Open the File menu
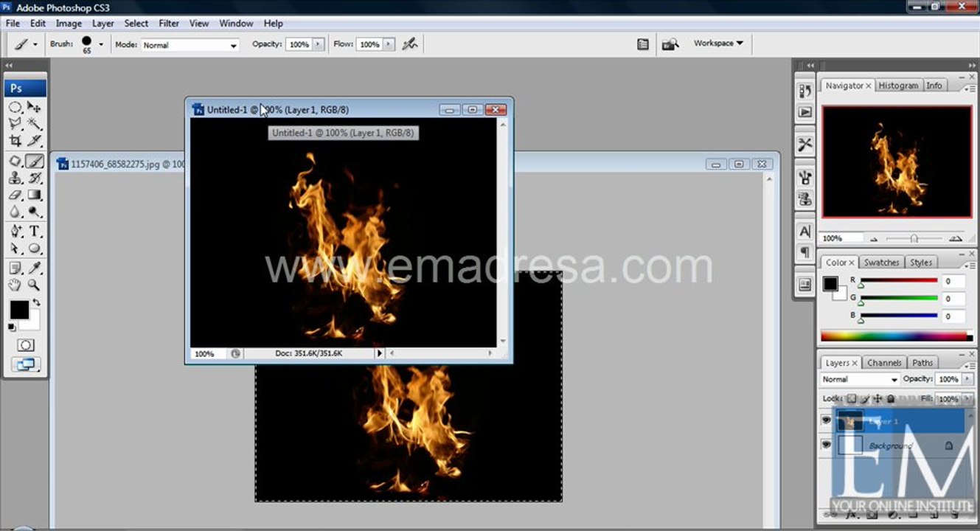 tap(13, 23)
